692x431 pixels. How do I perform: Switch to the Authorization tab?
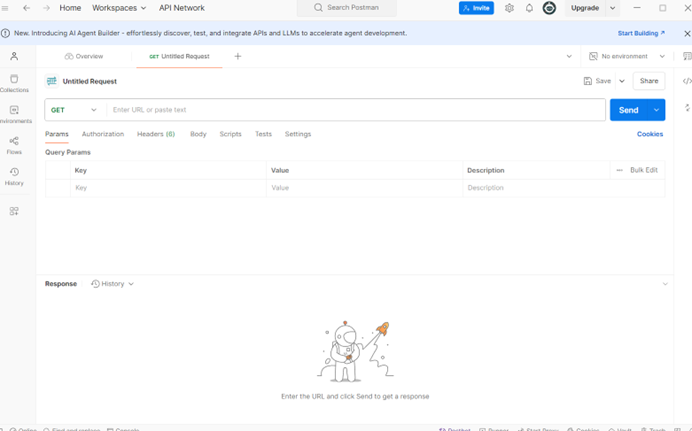[x=103, y=134]
